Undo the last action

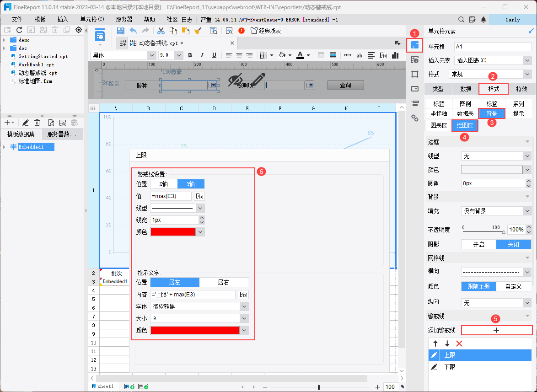click(133, 31)
